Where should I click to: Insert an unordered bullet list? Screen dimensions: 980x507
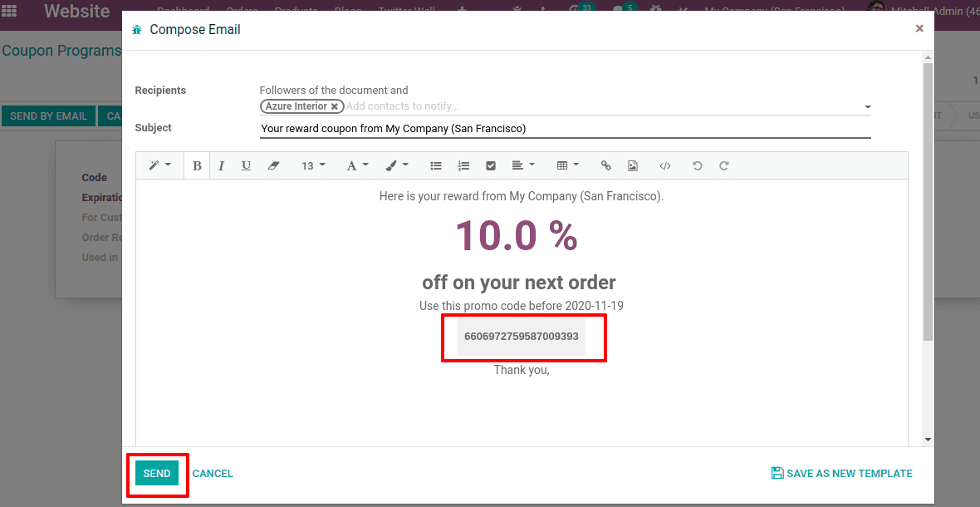point(436,165)
